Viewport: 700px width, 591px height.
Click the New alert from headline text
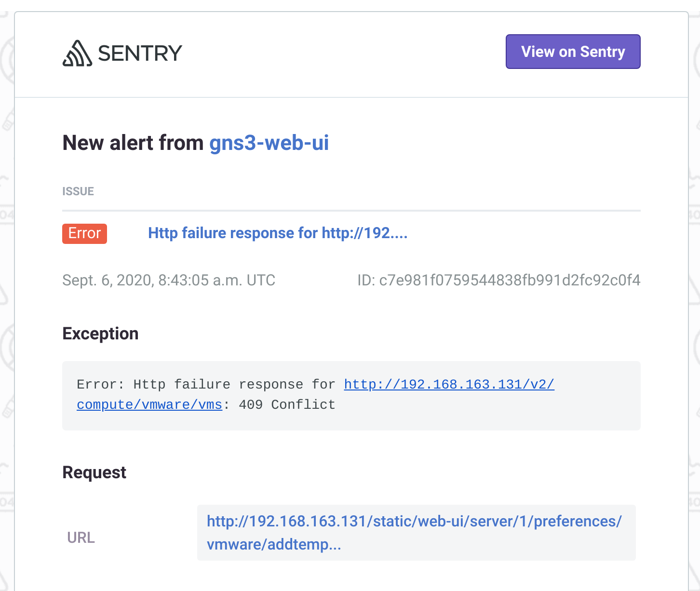pos(133,143)
